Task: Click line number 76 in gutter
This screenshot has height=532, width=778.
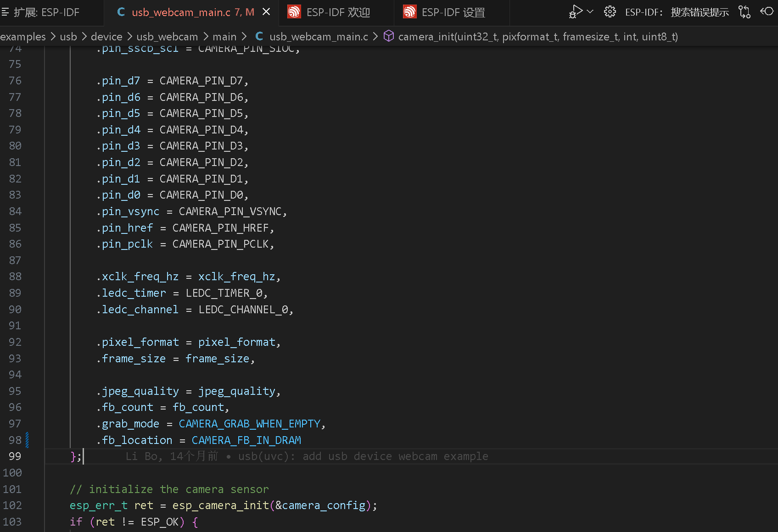Action: 15,81
